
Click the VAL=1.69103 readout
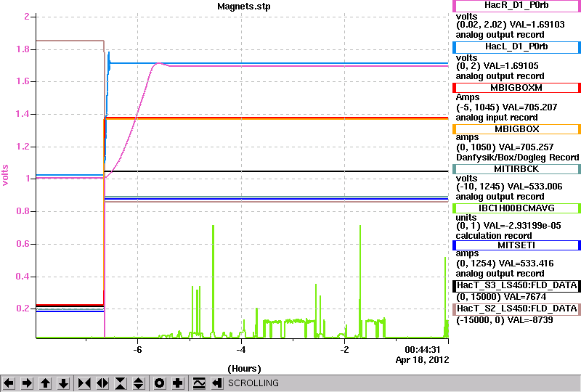pos(537,25)
